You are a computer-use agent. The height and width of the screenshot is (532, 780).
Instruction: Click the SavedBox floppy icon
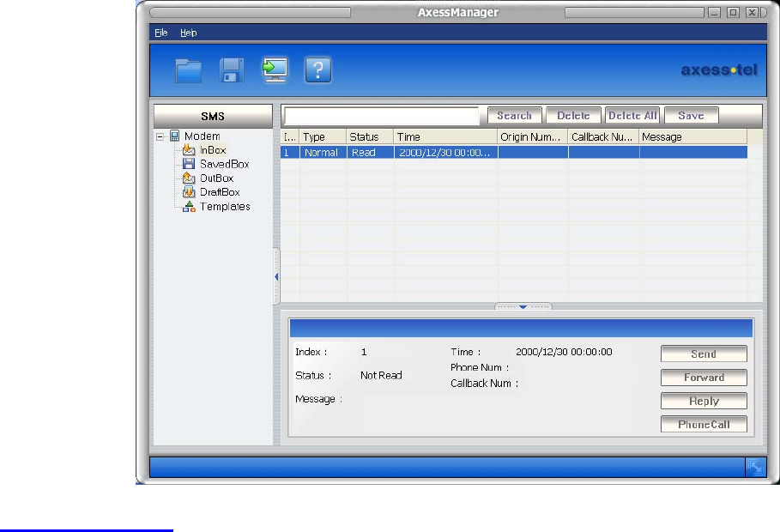189,164
